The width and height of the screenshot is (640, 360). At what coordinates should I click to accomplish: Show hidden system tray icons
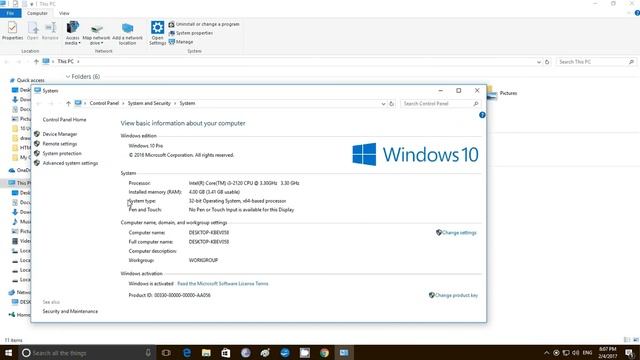coord(547,353)
